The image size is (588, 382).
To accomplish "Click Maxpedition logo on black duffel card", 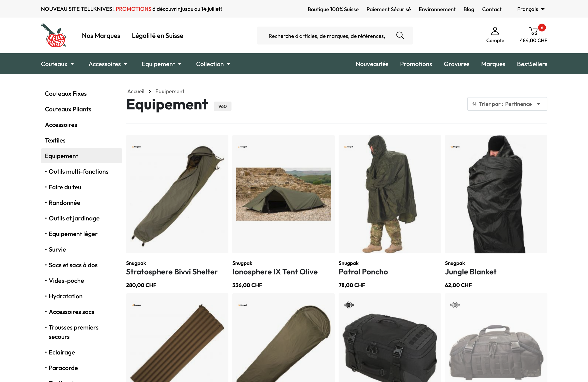I will pos(348,305).
